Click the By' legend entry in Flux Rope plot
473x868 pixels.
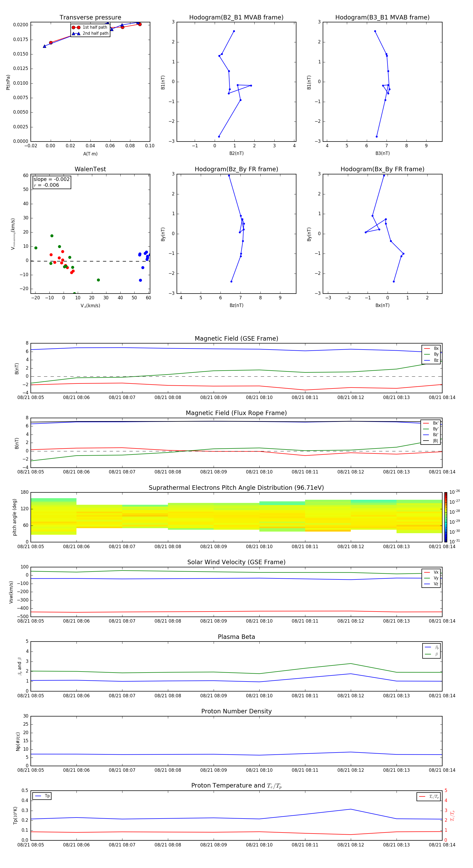pos(431,429)
